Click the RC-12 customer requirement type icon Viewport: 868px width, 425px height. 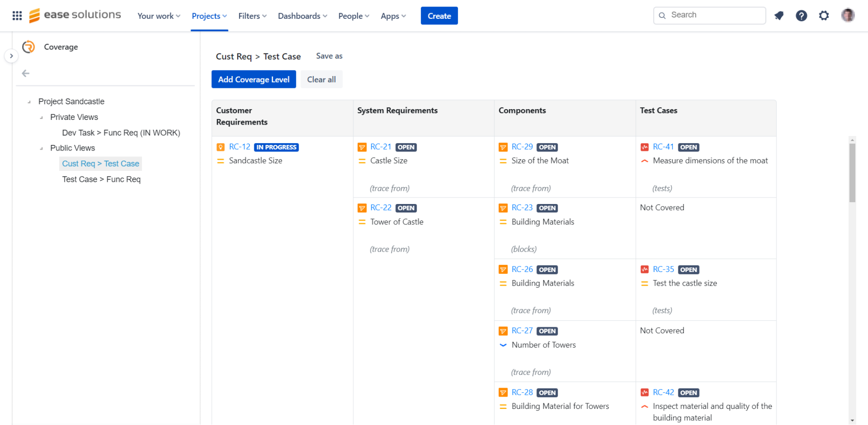pos(220,147)
